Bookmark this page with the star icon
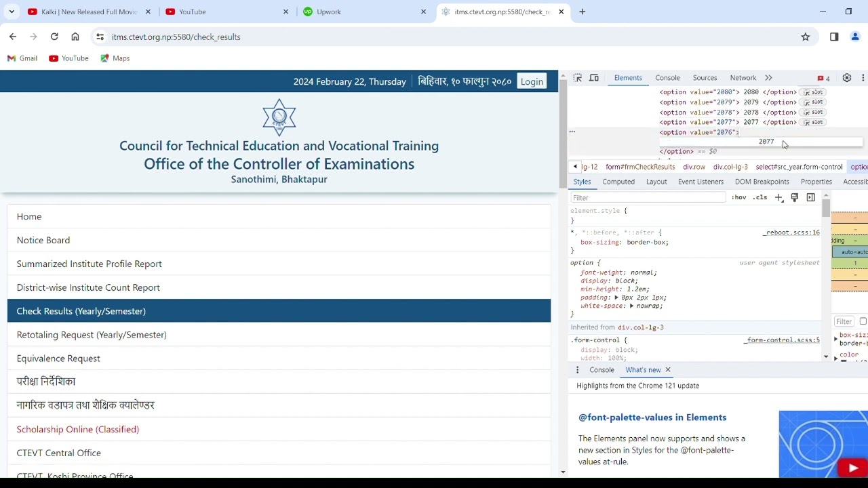868x488 pixels. 806,37
